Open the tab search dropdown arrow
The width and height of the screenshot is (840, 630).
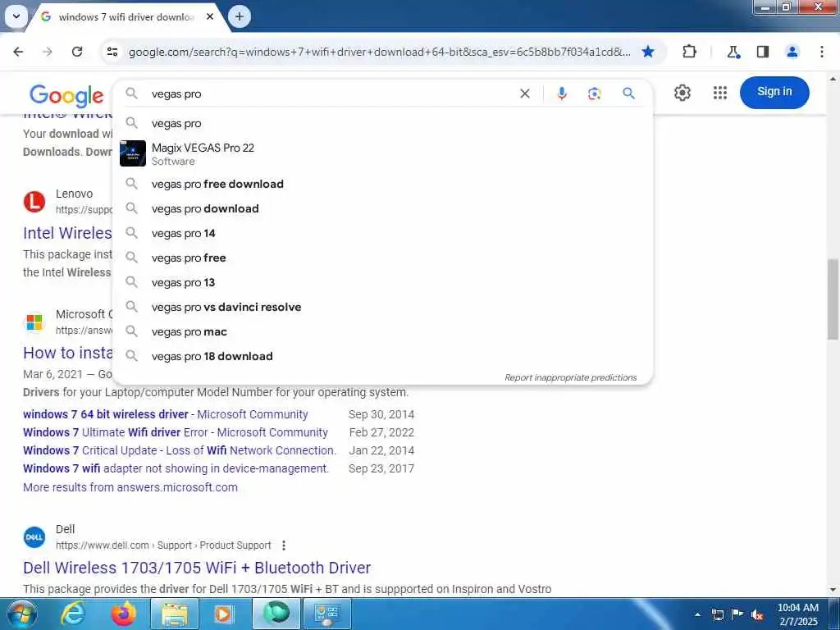(x=16, y=16)
